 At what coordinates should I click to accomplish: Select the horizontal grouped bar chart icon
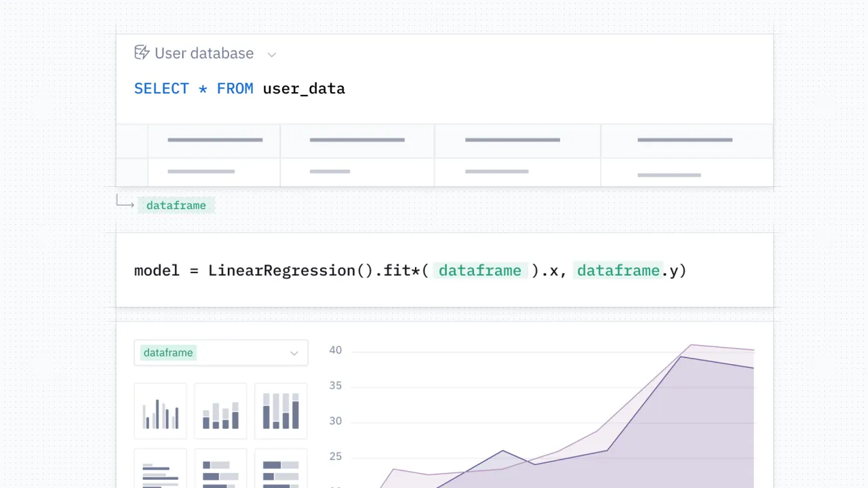point(161,469)
